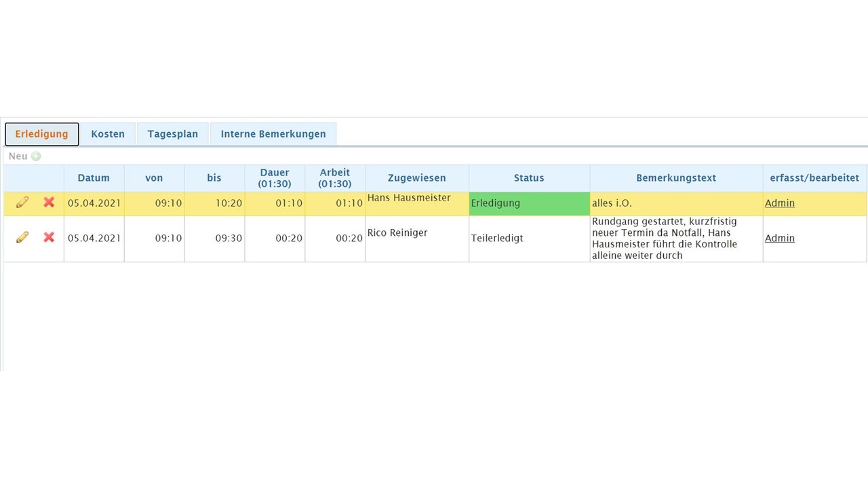Viewport: 868px width, 488px height.
Task: Click the Arbeit (01:30) column header
Action: pos(335,178)
